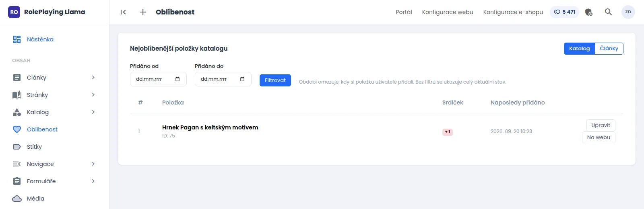Switch to the Články tab

[609, 49]
